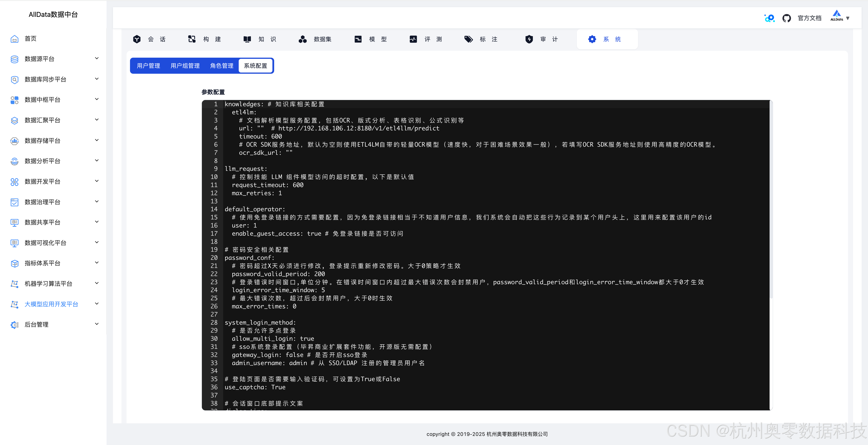Click the 数据集 dataset icon
868x445 pixels.
pos(302,39)
